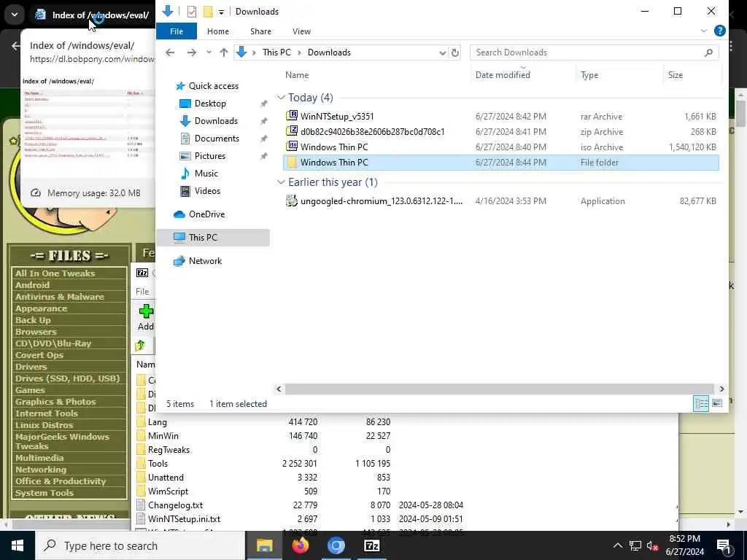Open the Customize Quick Access Toolbar dropdown
Viewport: 747px width, 560px height.
[x=221, y=12]
